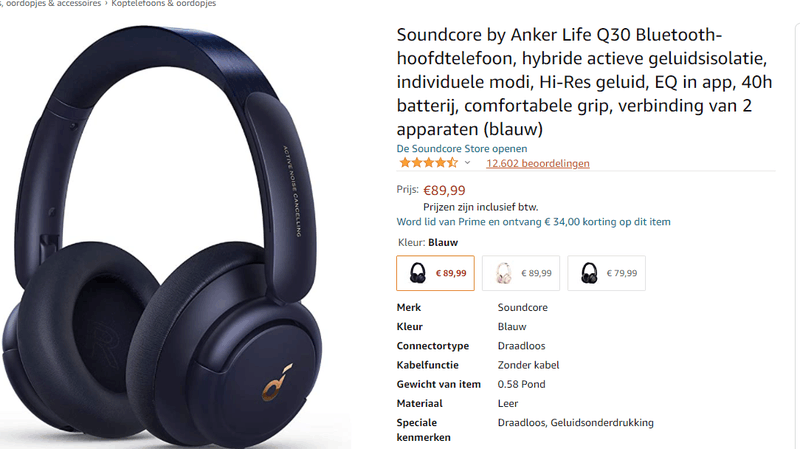Click the €89,99 price next to Prijs
This screenshot has width=800, height=449.
point(444,190)
